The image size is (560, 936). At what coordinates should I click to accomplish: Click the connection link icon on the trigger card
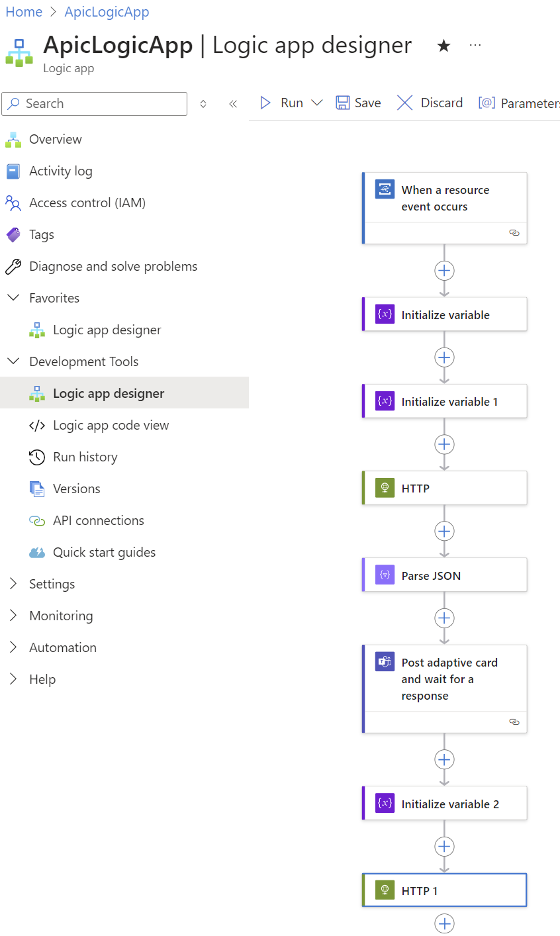point(514,233)
